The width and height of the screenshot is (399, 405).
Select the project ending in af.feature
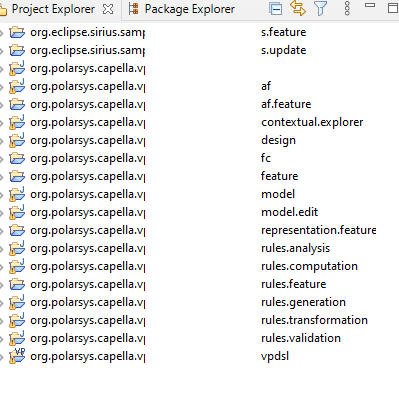(x=171, y=104)
